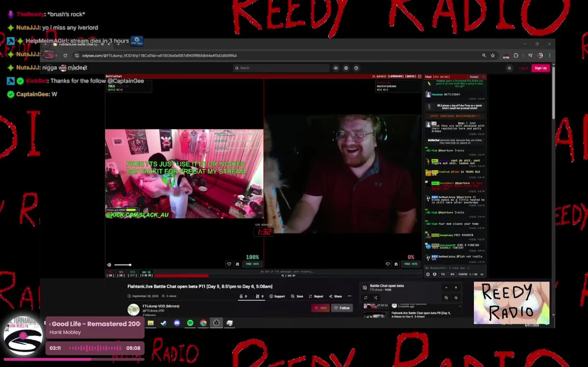Shuffle the Battle Chat open beta playlist
This screenshot has height=367, width=588.
pos(376,298)
